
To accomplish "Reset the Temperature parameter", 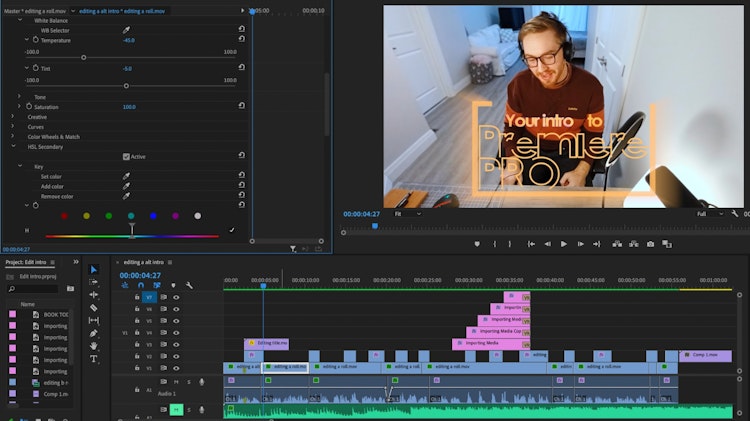I will [x=241, y=40].
